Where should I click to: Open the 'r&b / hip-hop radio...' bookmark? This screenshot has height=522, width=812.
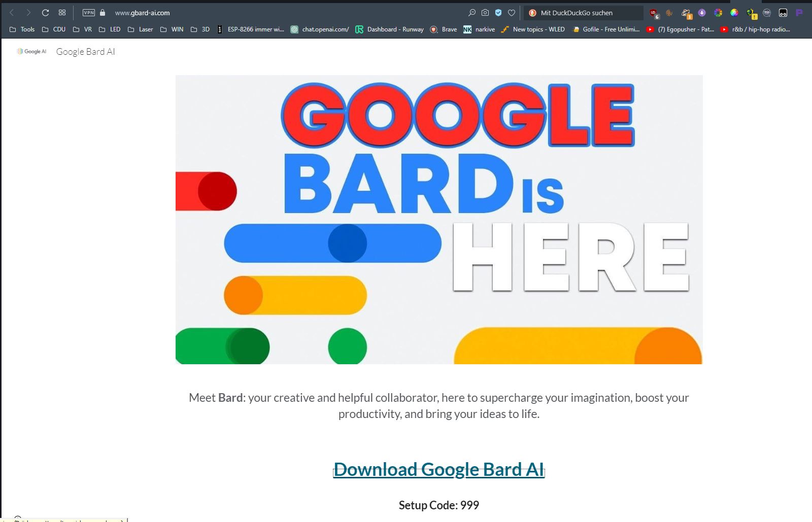755,29
